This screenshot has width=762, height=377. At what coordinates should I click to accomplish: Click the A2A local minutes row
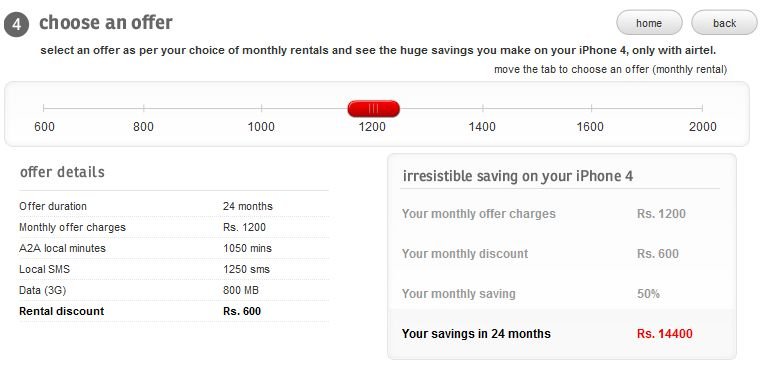coord(174,248)
